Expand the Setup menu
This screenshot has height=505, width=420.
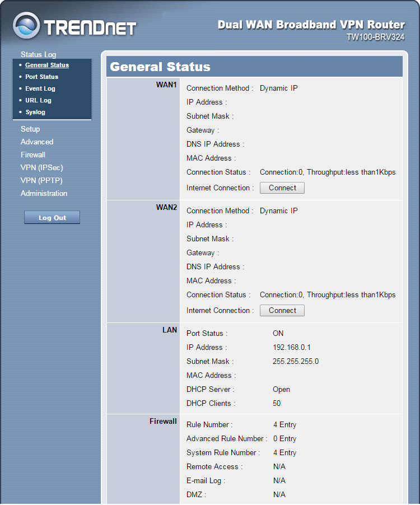click(x=30, y=129)
